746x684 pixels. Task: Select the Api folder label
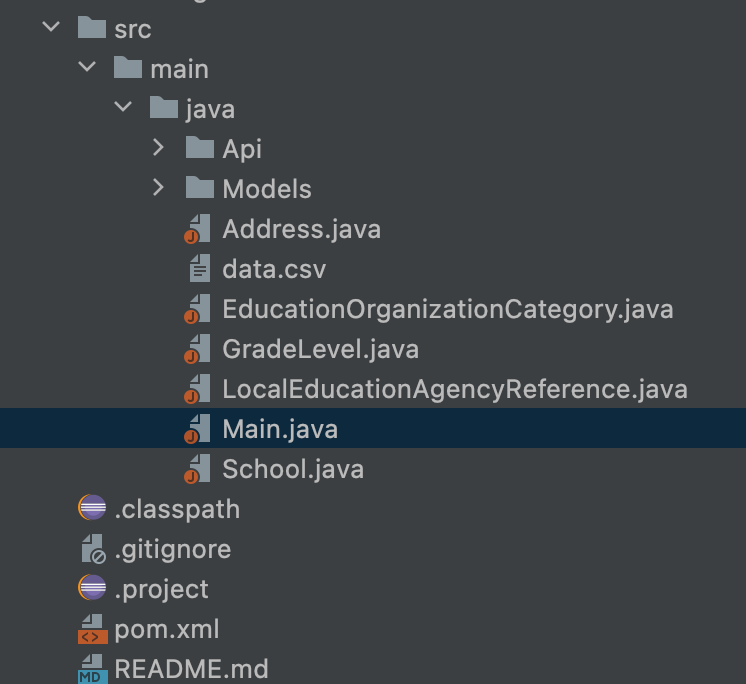click(x=242, y=149)
